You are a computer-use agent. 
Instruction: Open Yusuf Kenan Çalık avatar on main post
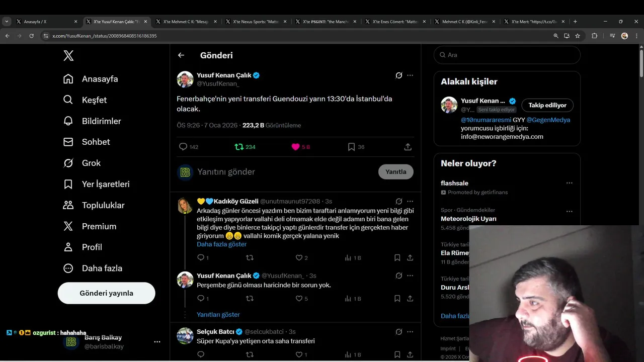[x=185, y=79]
